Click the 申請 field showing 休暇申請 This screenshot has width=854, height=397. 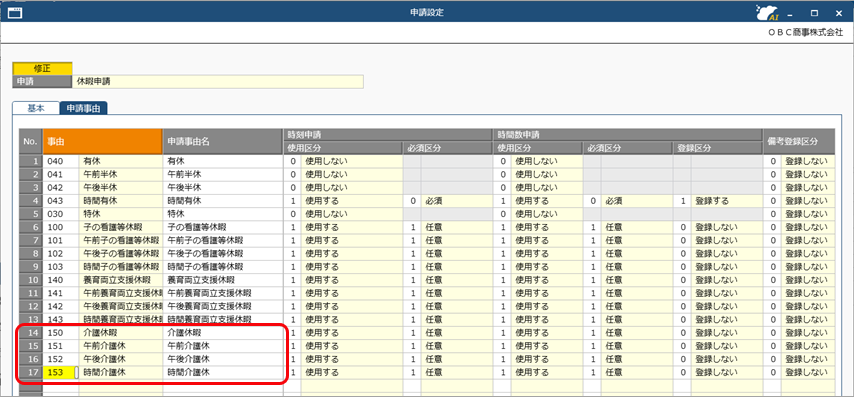(x=217, y=82)
